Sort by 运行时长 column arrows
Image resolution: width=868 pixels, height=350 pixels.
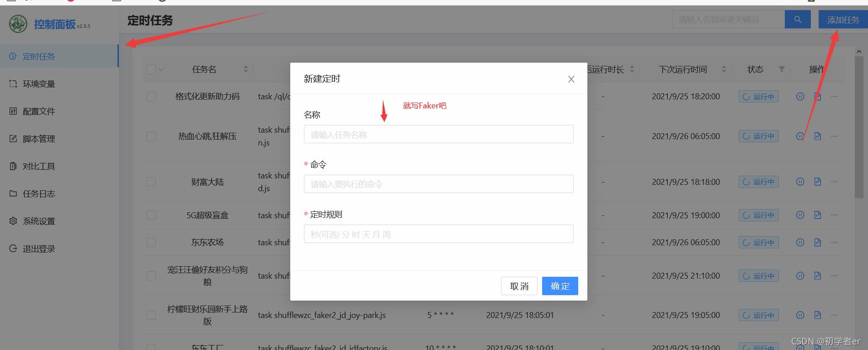(632, 69)
